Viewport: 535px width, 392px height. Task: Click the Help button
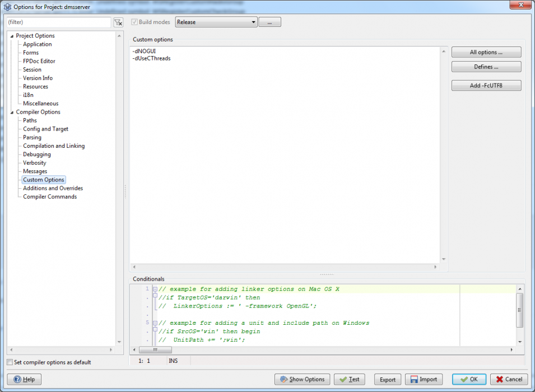point(24,379)
